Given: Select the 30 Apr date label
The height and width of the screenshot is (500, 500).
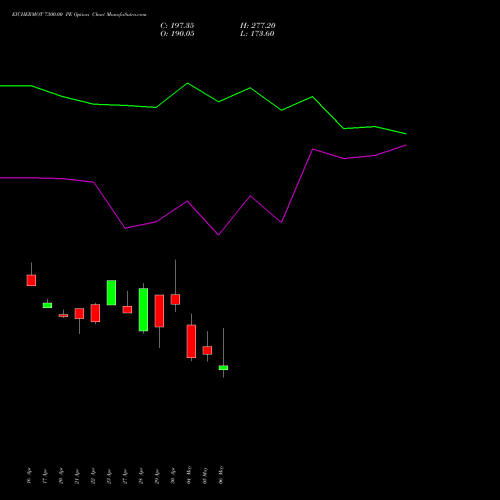Looking at the screenshot, I should [x=173, y=475].
